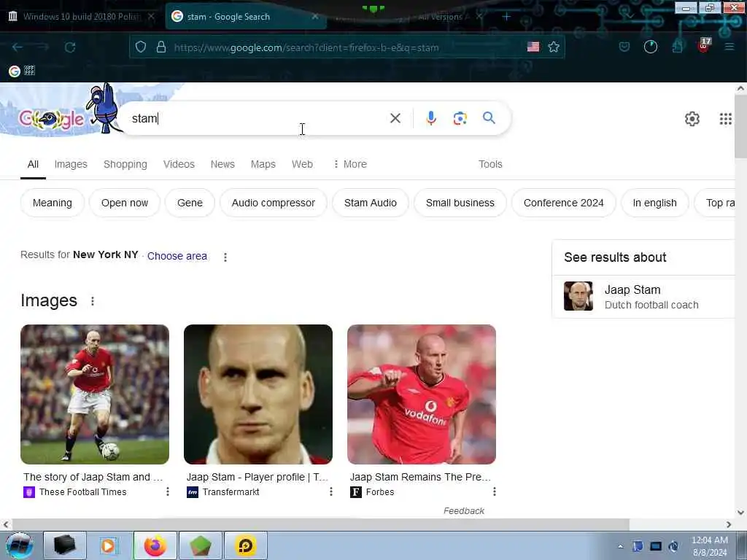This screenshot has height=560, width=747.
Task: Show site security info via padlock
Action: 161,47
